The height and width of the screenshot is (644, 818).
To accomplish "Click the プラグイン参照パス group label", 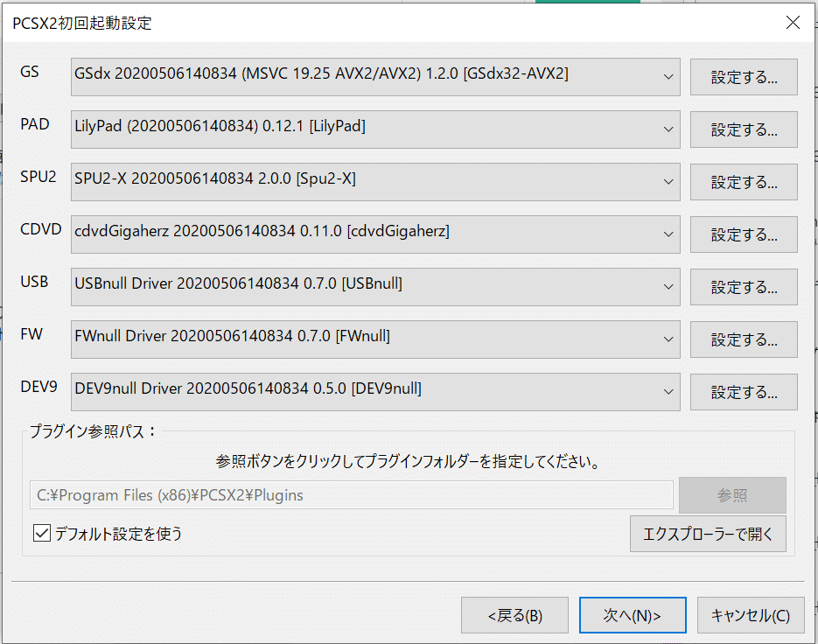I will coord(93,431).
